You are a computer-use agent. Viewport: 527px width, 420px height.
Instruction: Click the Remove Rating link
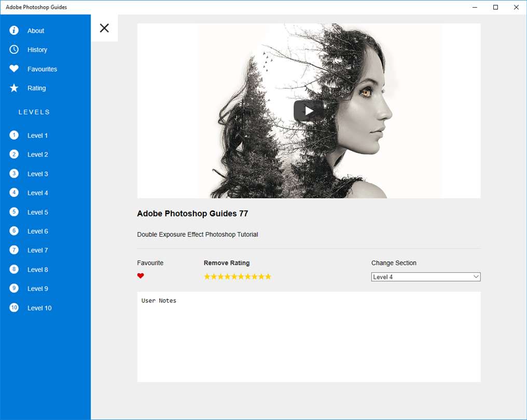pyautogui.click(x=227, y=263)
